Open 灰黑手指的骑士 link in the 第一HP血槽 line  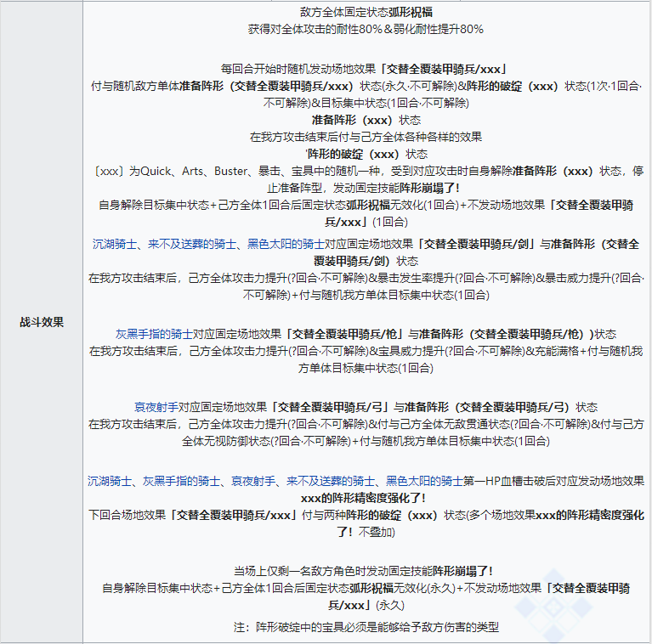pyautogui.click(x=181, y=481)
